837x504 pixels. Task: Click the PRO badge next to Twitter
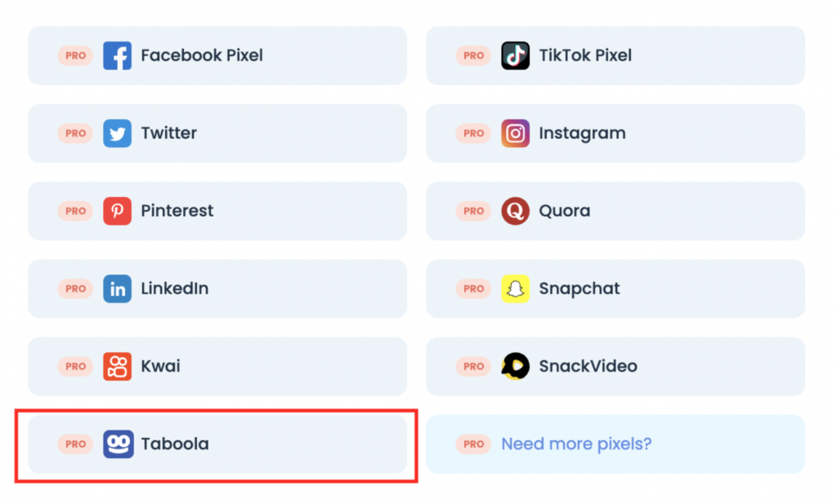pyautogui.click(x=75, y=133)
